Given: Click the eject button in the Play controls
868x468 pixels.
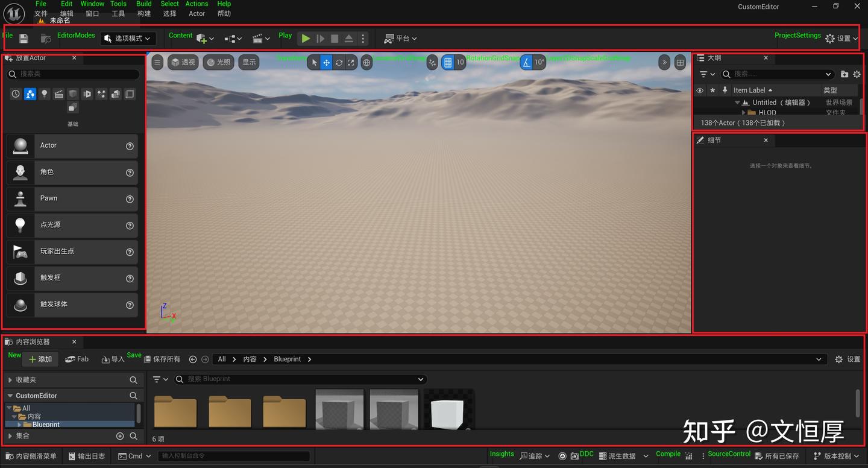Looking at the screenshot, I should coord(349,39).
